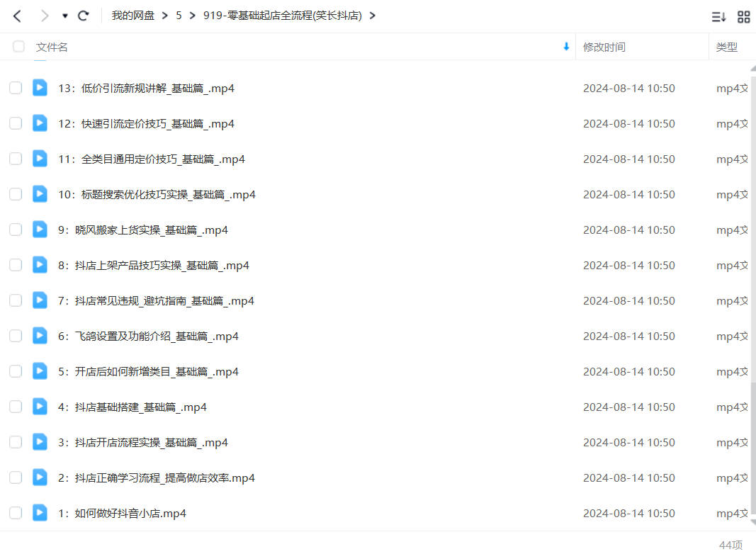Screen dimensions: 756x554
Task: Switch to grid view icon
Action: pyautogui.click(x=743, y=17)
